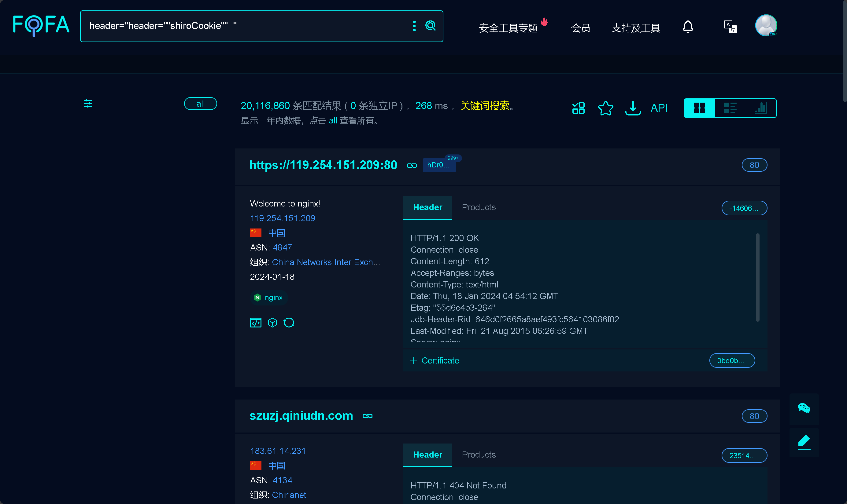Viewport: 847px width, 504px height.
Task: Click the refresh icon under nginx
Action: tap(289, 323)
